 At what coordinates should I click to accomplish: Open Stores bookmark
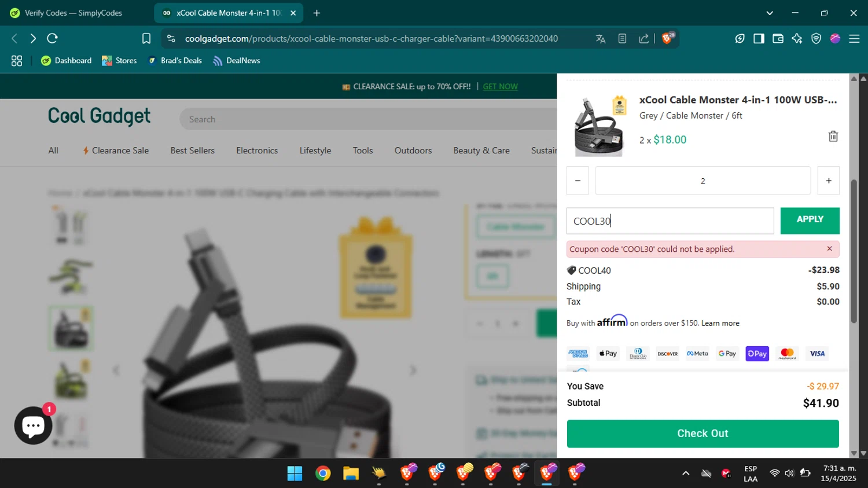(119, 61)
